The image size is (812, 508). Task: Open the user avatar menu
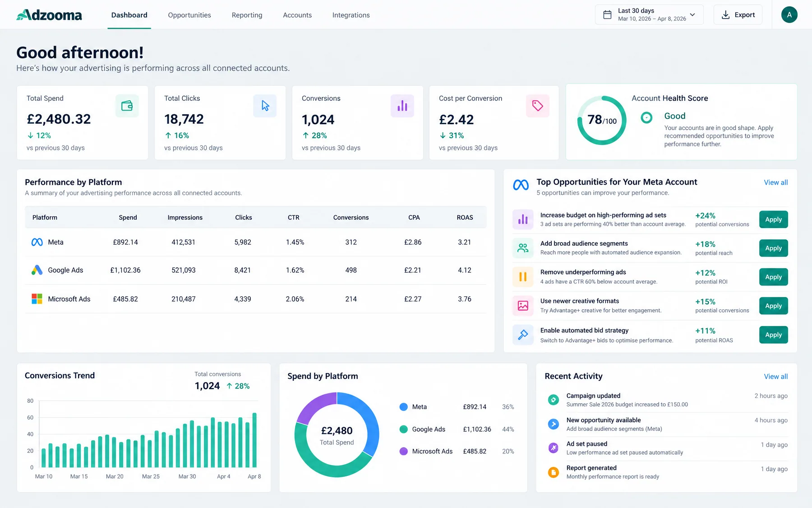tap(789, 15)
